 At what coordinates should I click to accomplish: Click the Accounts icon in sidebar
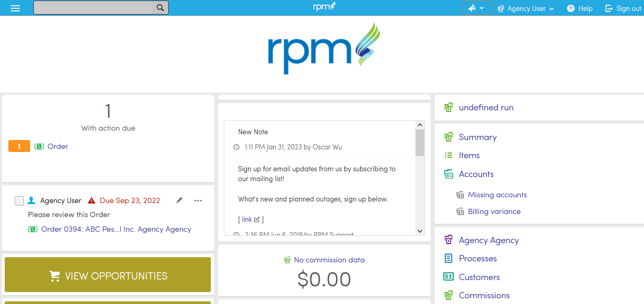[448, 174]
